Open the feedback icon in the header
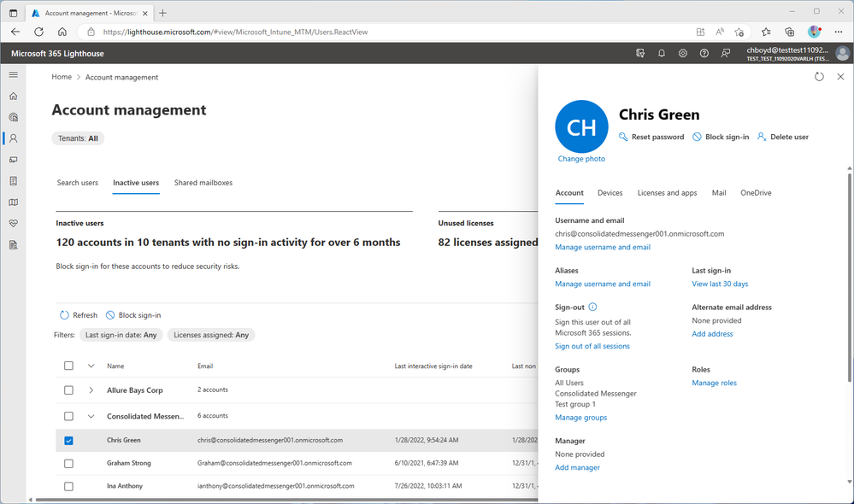The width and height of the screenshot is (854, 504). (x=726, y=53)
